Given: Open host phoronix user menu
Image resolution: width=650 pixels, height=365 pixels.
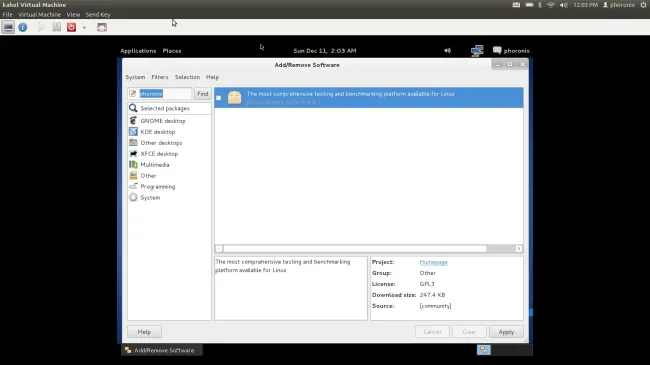Looking at the screenshot, I should [x=619, y=5].
